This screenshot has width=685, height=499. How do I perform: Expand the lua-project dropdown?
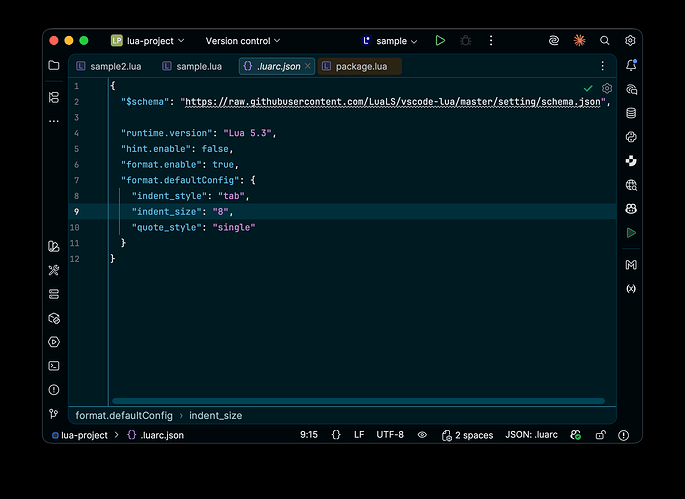point(149,41)
